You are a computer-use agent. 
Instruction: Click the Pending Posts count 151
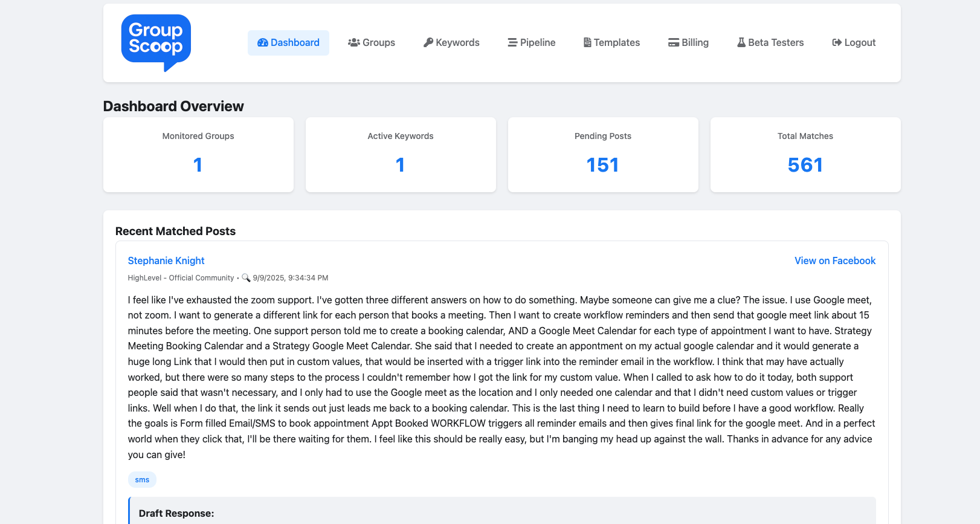[x=603, y=165]
